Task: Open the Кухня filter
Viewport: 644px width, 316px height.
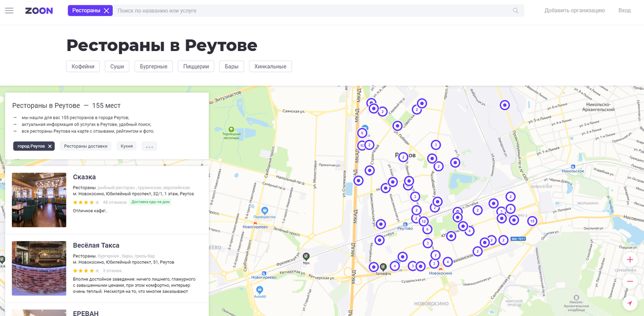Action: pos(127,146)
